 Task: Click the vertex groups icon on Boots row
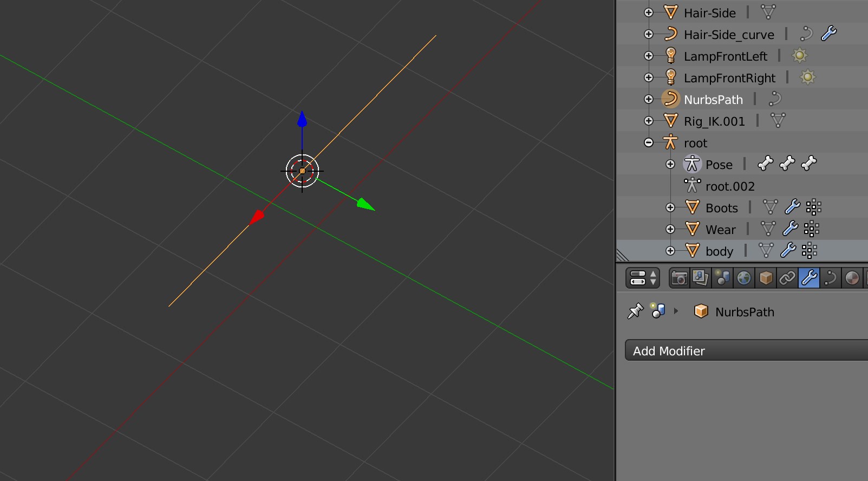[813, 207]
